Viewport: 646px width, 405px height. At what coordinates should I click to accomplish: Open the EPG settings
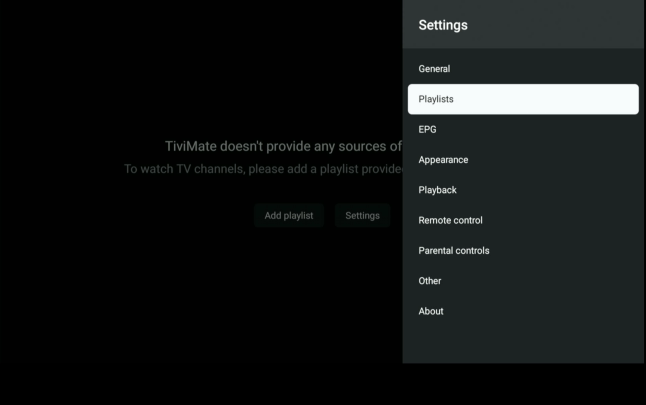(427, 129)
